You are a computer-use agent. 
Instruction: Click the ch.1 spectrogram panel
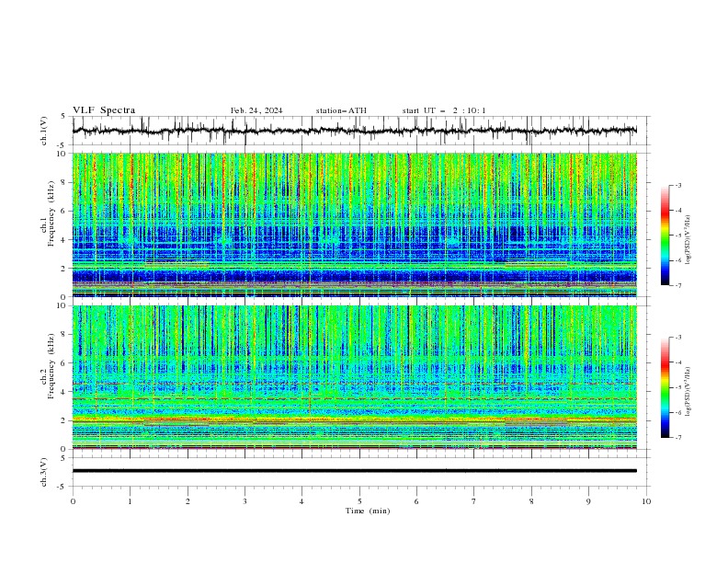pos(354,224)
